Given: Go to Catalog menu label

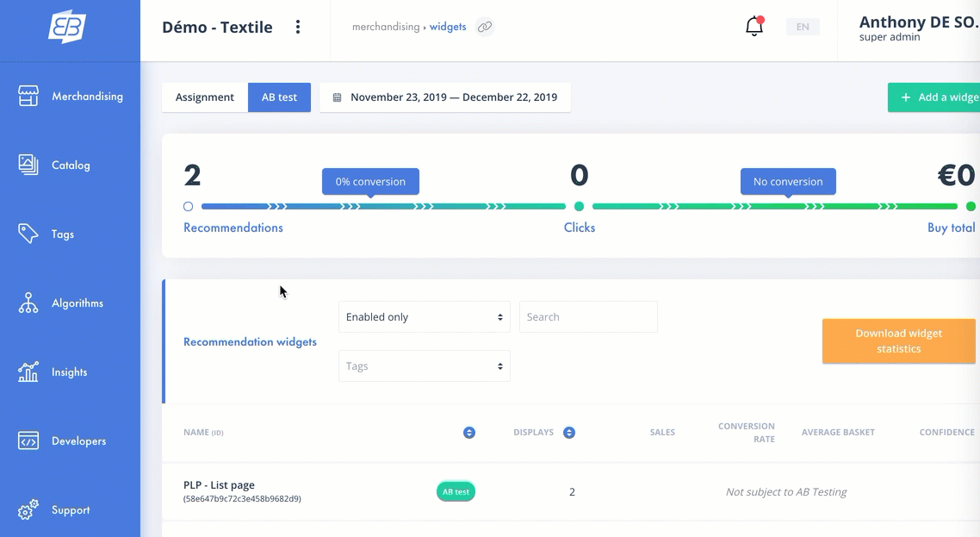Looking at the screenshot, I should click(x=71, y=165).
